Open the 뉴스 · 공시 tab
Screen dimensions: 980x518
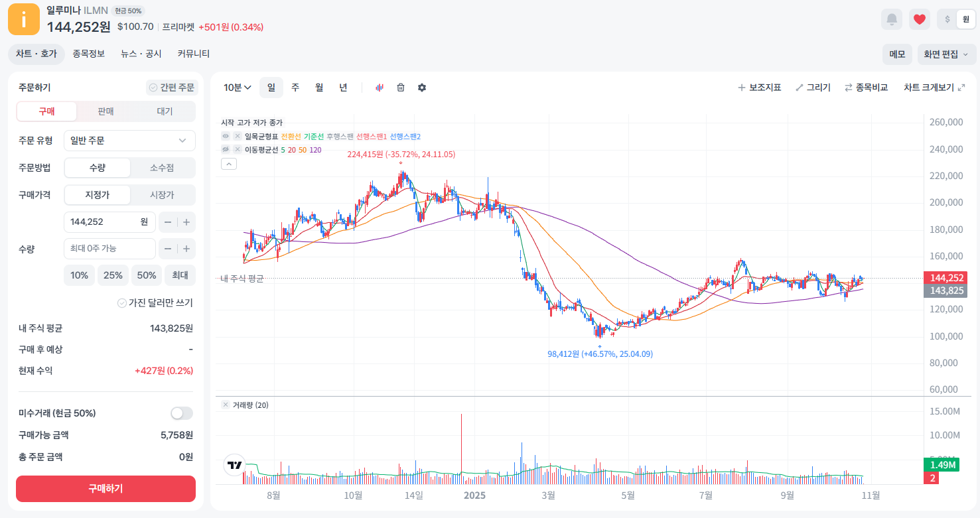tap(141, 54)
